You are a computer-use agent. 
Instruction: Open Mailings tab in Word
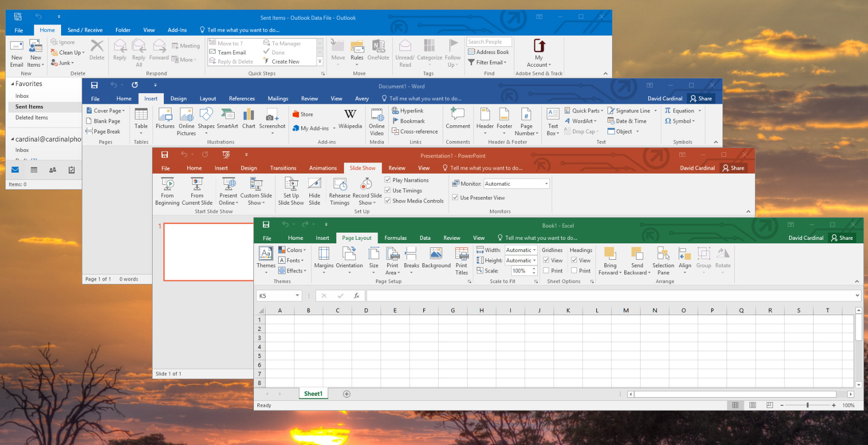click(x=278, y=99)
